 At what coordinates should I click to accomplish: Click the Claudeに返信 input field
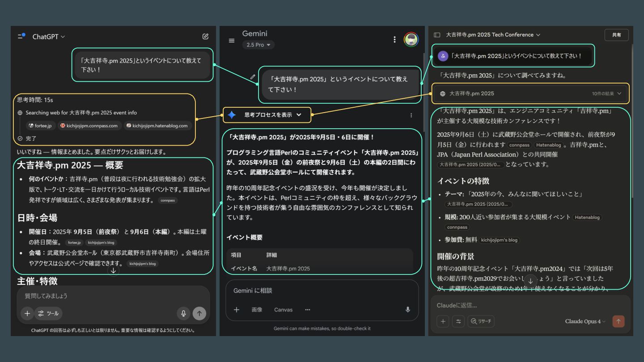coord(531,305)
